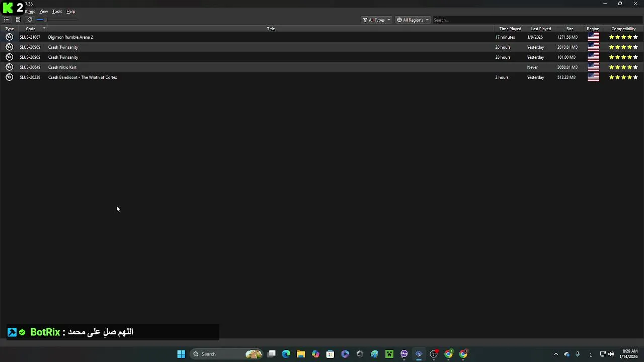This screenshot has width=644, height=362.
Task: Open the volume tray icon
Action: coord(611,354)
